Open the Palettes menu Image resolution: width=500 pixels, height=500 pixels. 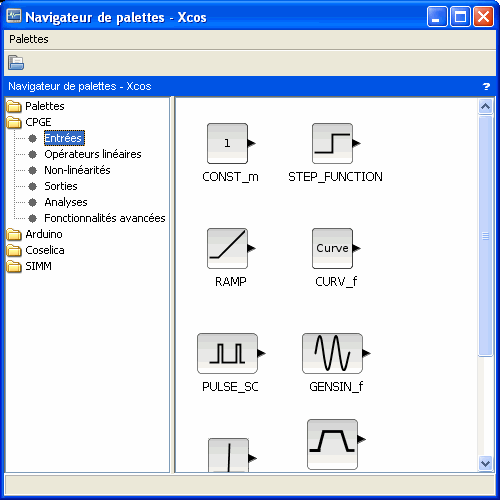[x=29, y=39]
